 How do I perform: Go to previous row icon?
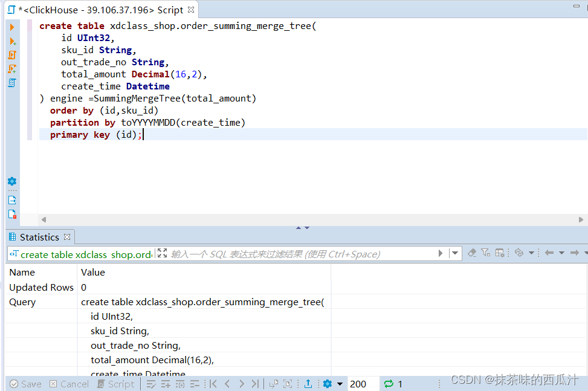pyautogui.click(x=227, y=384)
